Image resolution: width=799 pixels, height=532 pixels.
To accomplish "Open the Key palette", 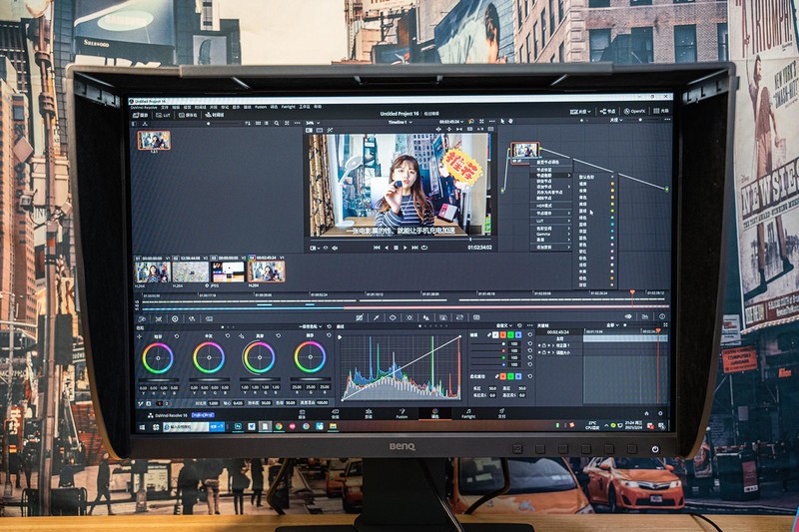I will 443,317.
